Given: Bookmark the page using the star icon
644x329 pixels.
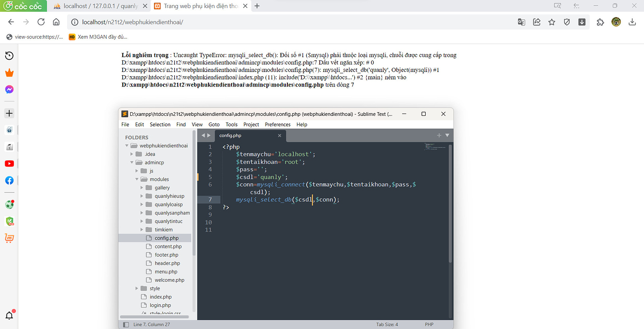Looking at the screenshot, I should [x=552, y=22].
